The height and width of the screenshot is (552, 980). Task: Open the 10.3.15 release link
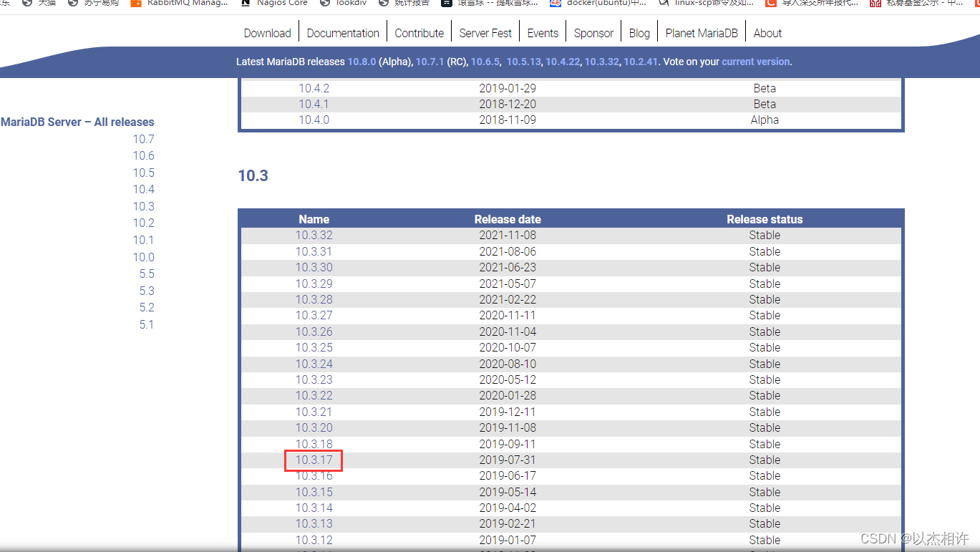coord(314,493)
